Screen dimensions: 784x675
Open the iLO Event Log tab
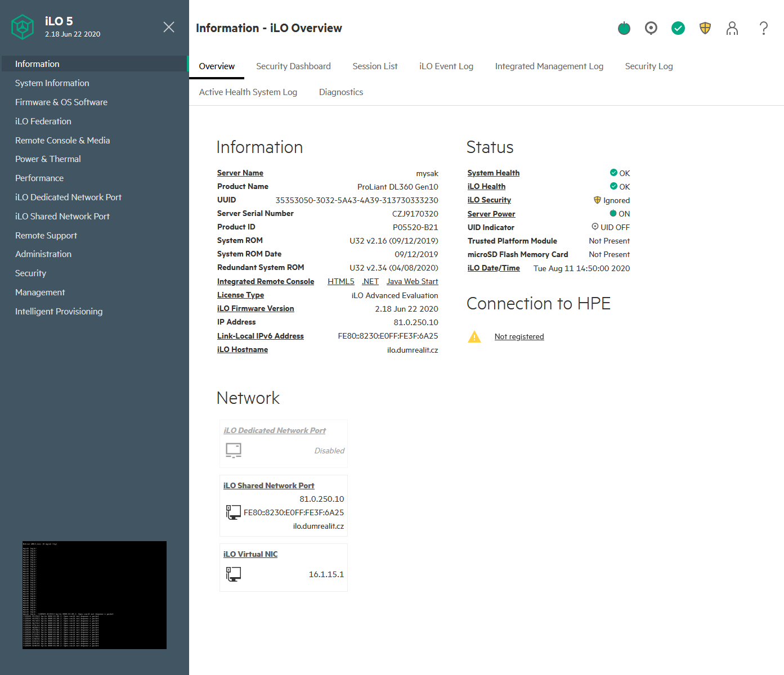(x=446, y=66)
